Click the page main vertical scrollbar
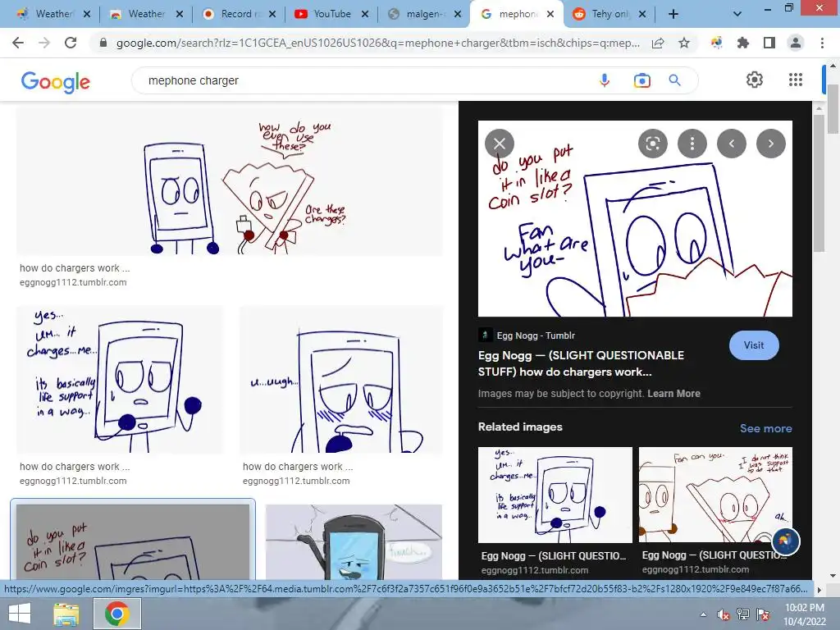The image size is (840, 630). tap(833, 110)
